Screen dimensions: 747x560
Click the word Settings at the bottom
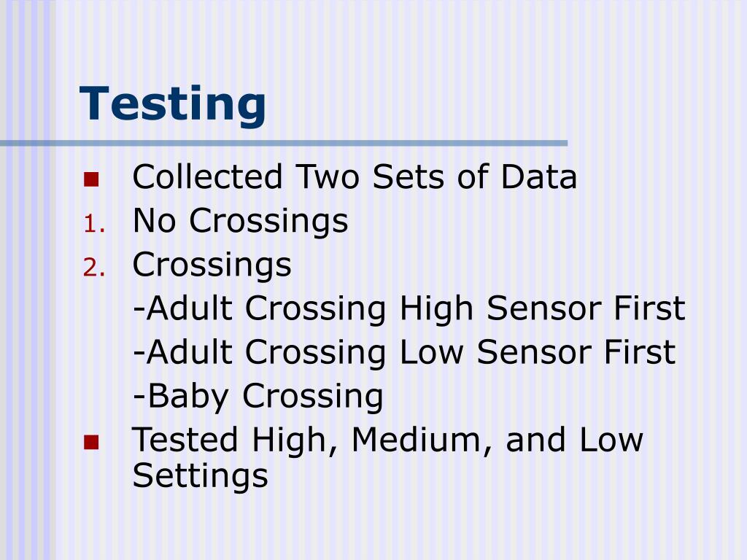point(201,475)
